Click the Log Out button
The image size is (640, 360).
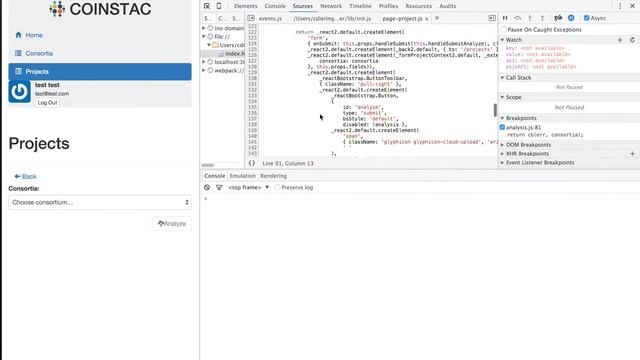[x=47, y=103]
